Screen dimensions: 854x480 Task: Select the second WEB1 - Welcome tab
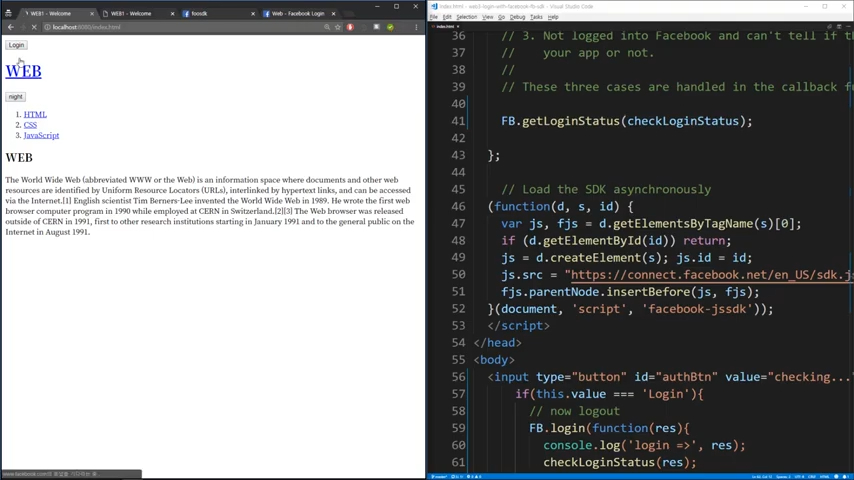[131, 14]
